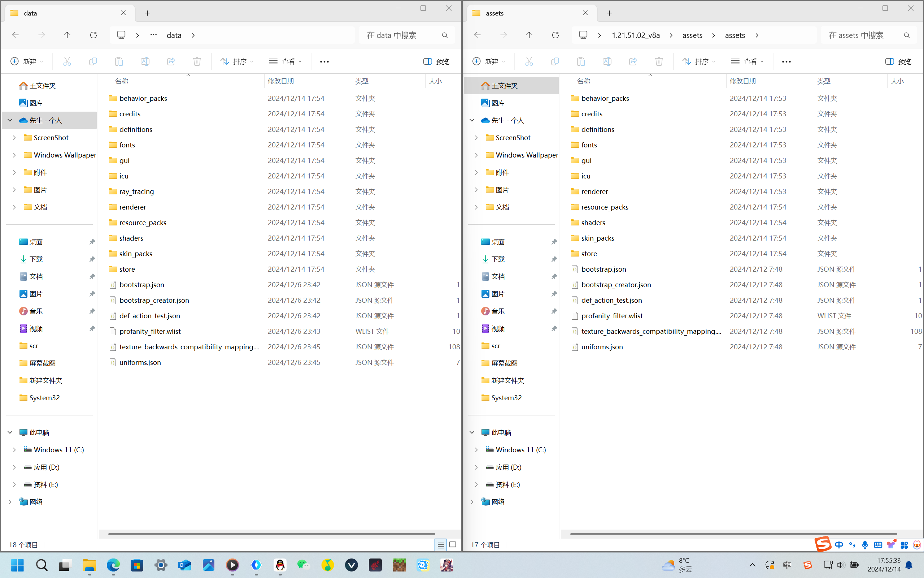Click the copy icon in data window toolbar
924x578 pixels.
pyautogui.click(x=93, y=61)
